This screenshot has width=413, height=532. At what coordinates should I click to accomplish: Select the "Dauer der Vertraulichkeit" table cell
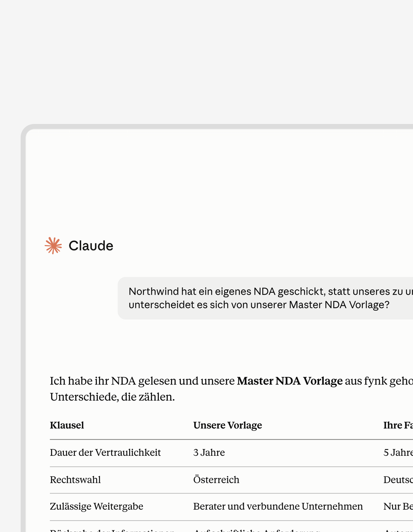click(105, 453)
